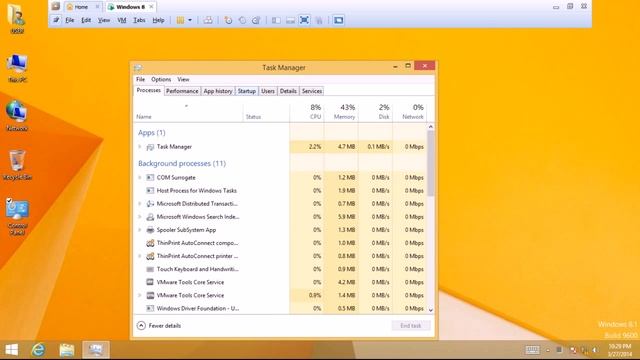The image size is (640, 360).
Task: Click the Spooler SubSystem App printer icon
Action: [x=150, y=230]
